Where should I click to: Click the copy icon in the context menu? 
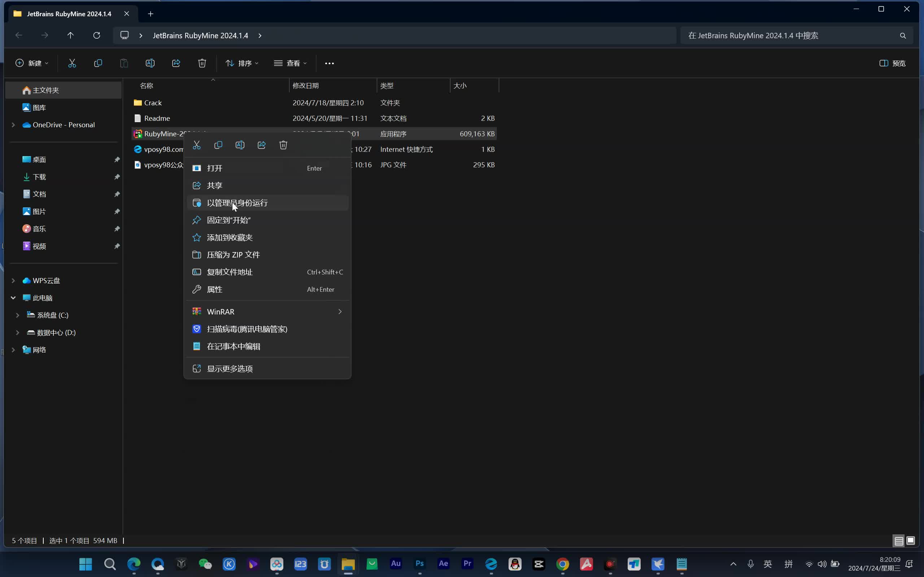point(218,145)
